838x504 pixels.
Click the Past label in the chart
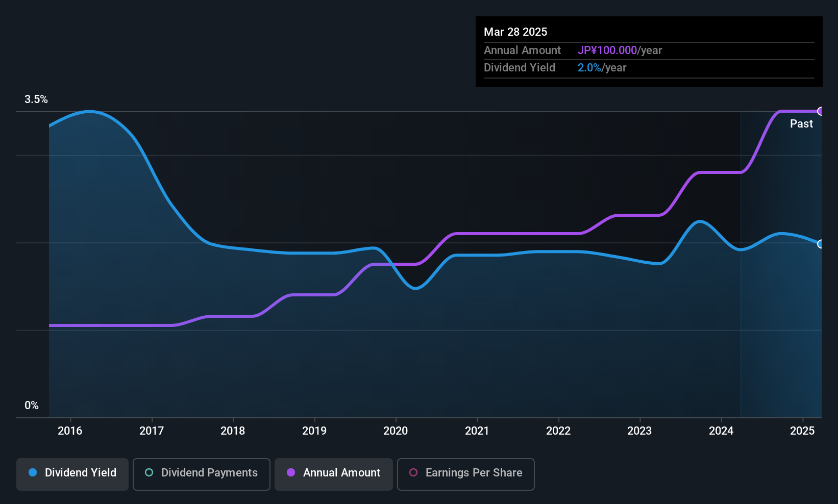pos(801,124)
